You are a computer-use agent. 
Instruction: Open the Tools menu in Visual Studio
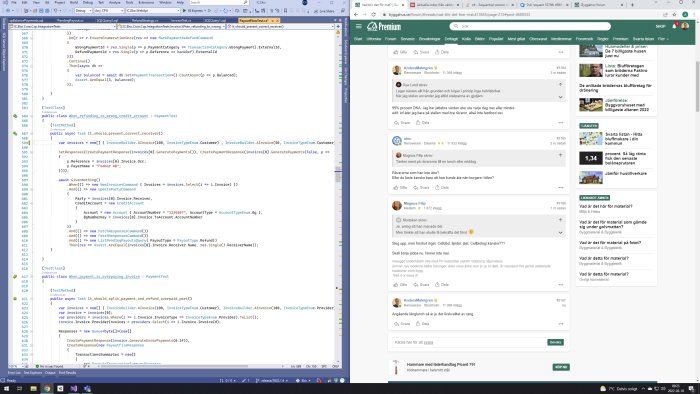coord(129,3)
